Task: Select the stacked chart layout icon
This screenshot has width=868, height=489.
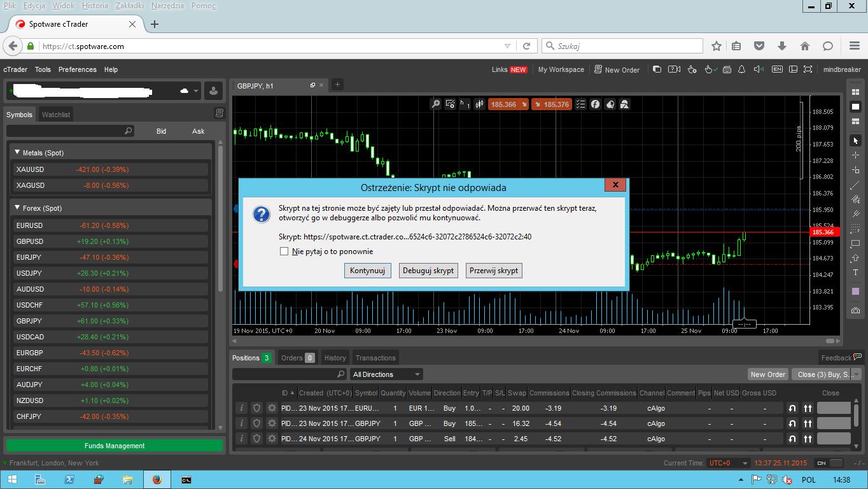Action: pos(855,122)
